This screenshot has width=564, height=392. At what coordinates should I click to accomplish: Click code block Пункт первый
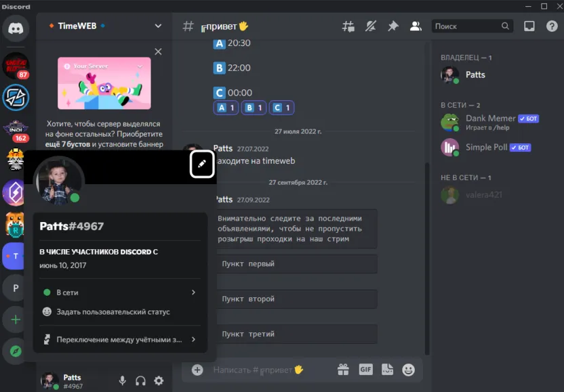click(298, 264)
